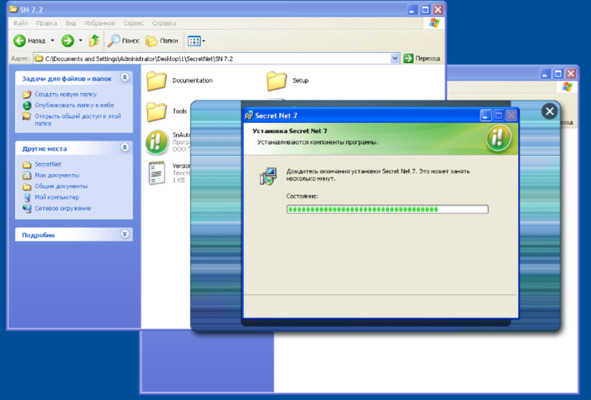Open Мой компьютер link
Viewport: 591px width, 400px height.
click(57, 197)
